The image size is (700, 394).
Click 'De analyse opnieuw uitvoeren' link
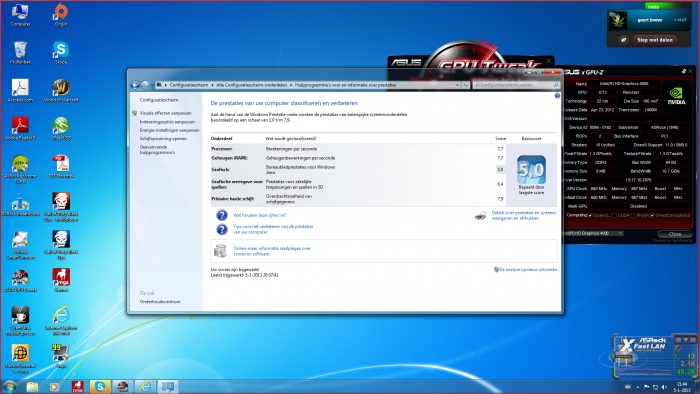click(x=528, y=270)
